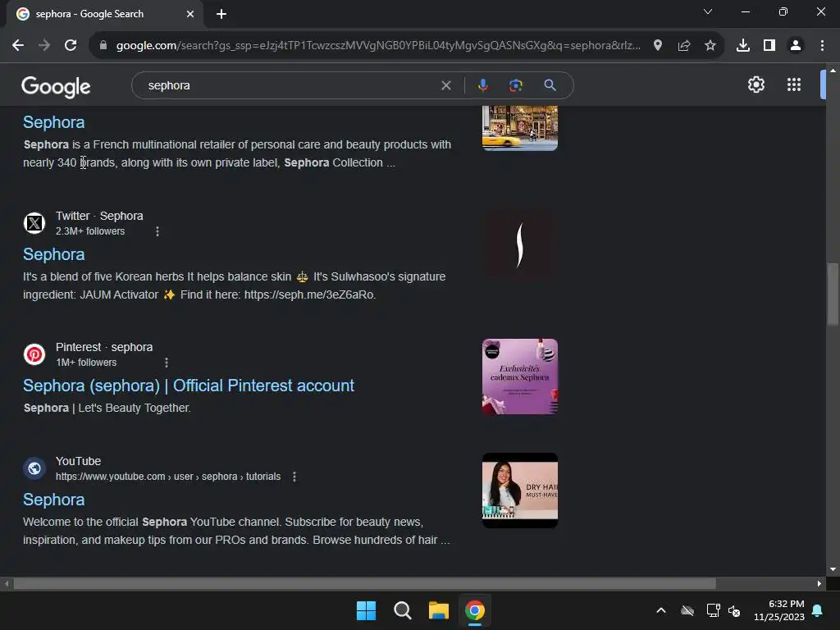
Task: Open Google quick settings gear
Action: tap(756, 84)
